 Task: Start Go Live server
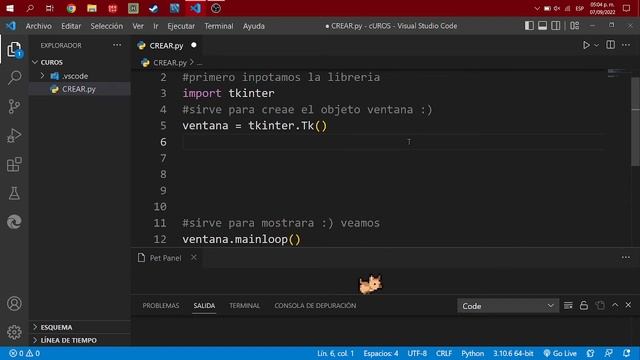560,353
